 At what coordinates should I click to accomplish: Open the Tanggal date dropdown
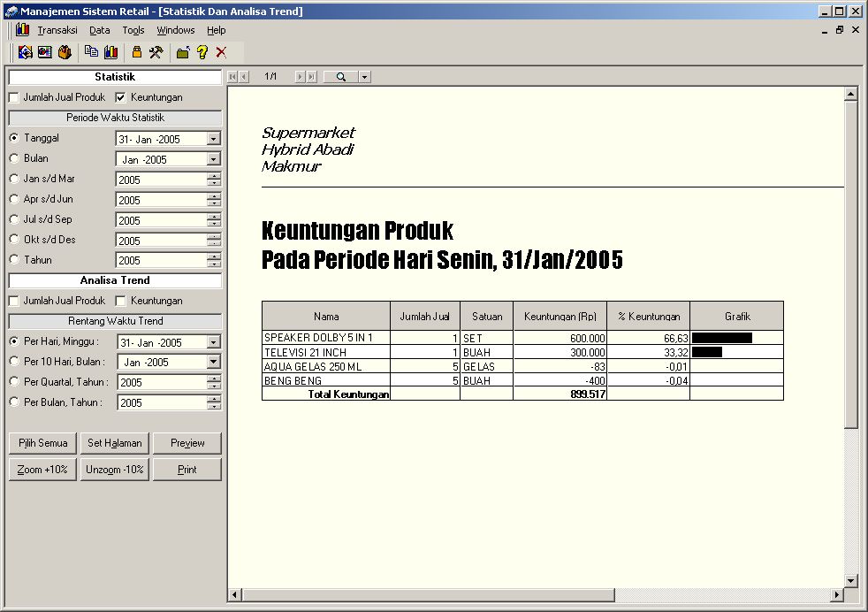[x=213, y=139]
